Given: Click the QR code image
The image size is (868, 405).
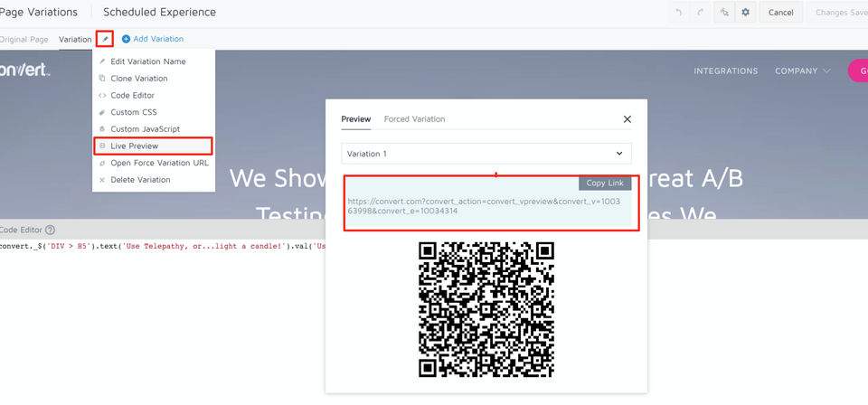Looking at the screenshot, I should point(486,309).
